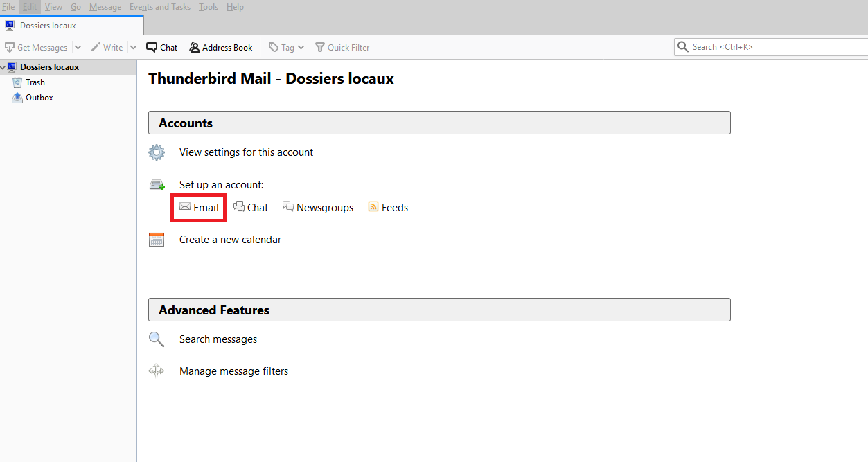This screenshot has height=462, width=868.
Task: Click the Get Messages button label
Action: point(42,48)
